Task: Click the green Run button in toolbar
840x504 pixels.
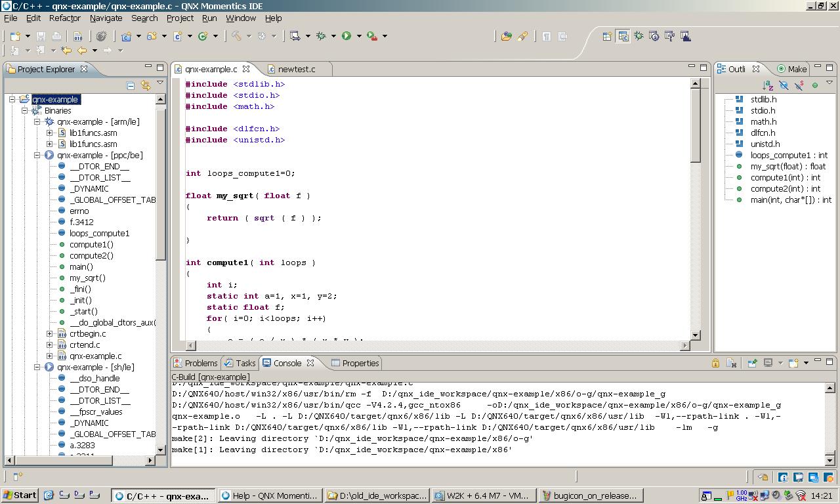Action: coord(346,36)
